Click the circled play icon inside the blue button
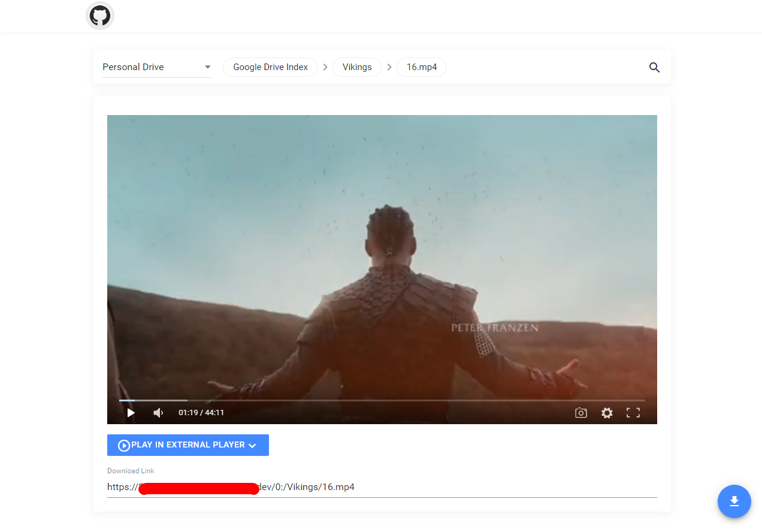 click(123, 445)
